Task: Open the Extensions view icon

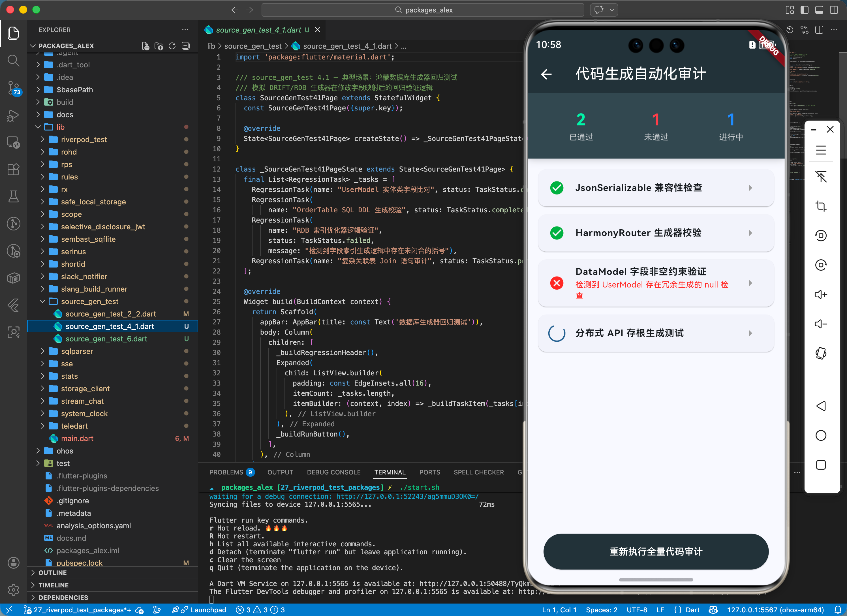Action: tap(13, 170)
